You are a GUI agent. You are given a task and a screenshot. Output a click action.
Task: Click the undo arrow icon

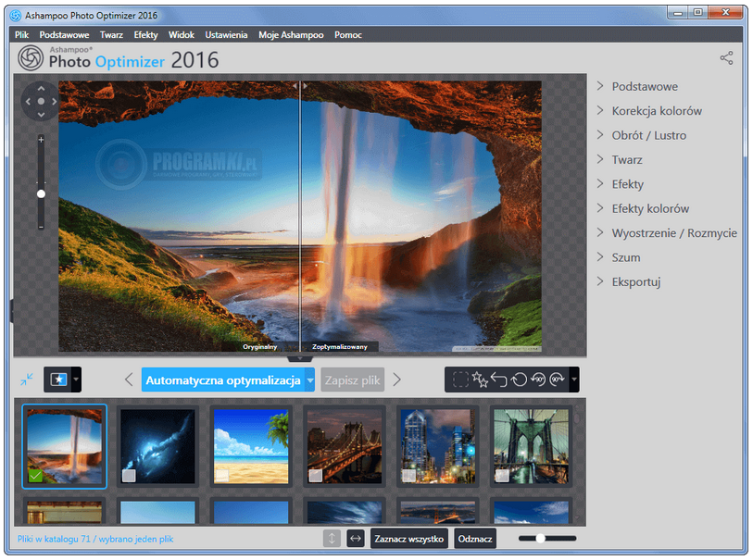(499, 380)
